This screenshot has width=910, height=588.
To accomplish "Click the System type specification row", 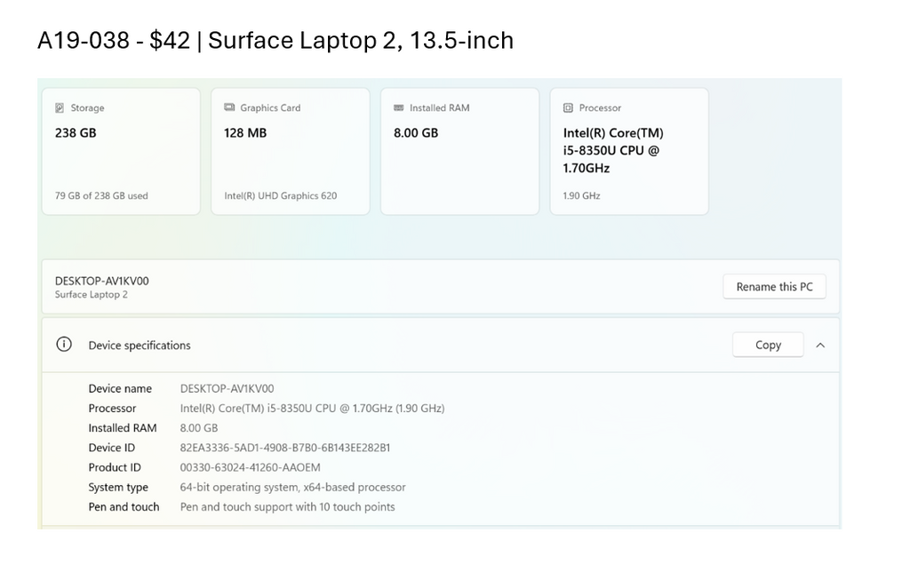I will (247, 487).
